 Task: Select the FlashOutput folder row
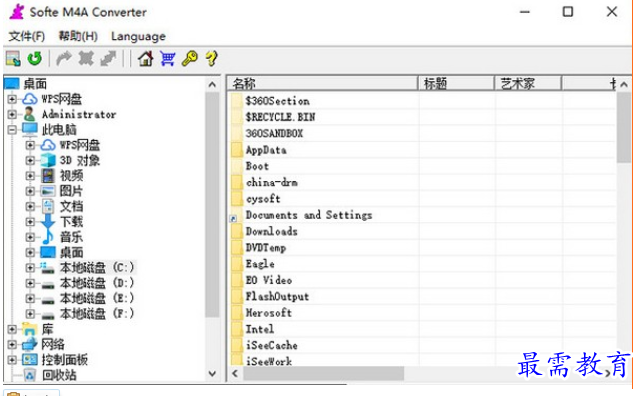pyautogui.click(x=422, y=297)
